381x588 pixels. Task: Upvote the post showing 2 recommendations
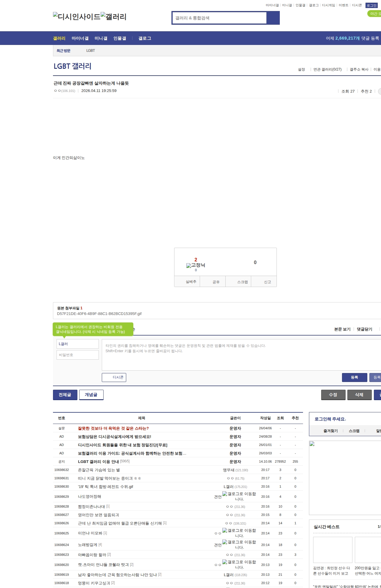[196, 260]
